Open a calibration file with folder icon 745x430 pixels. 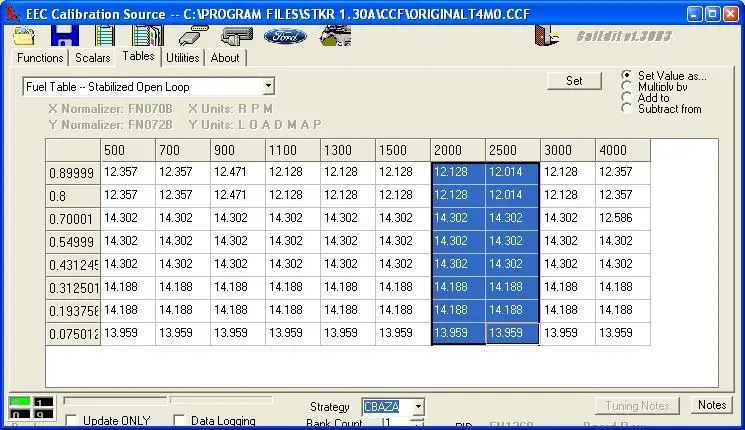tap(24, 37)
